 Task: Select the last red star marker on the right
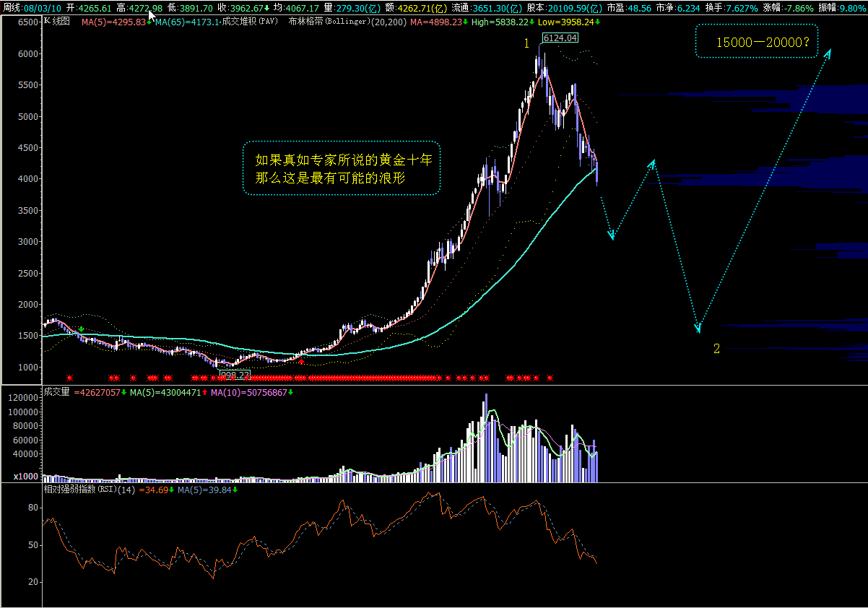550,378
